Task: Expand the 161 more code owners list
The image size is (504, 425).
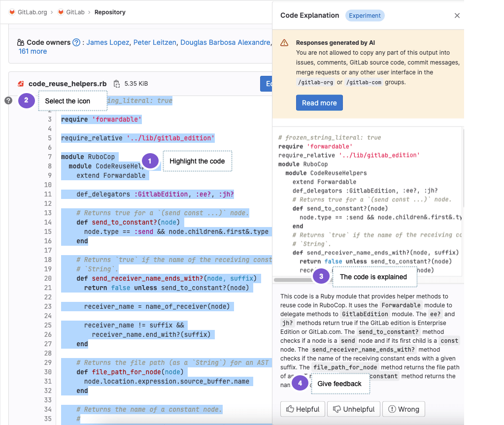Action: 33,51
